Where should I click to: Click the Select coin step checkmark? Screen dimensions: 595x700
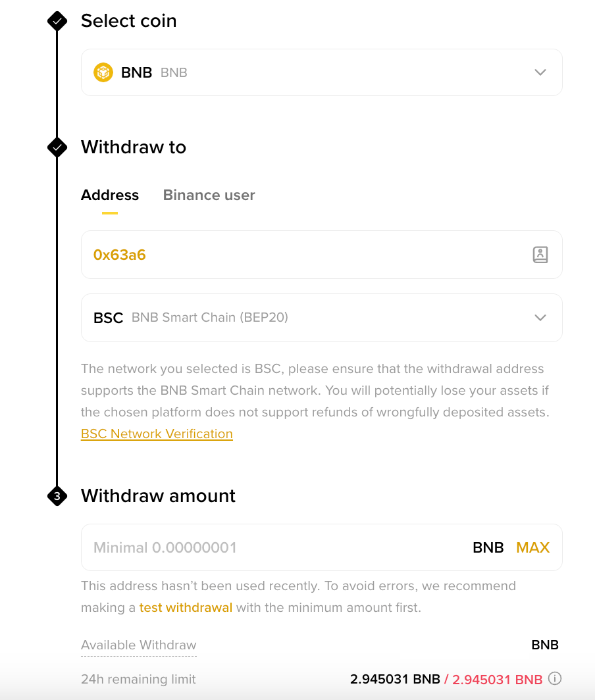57,21
